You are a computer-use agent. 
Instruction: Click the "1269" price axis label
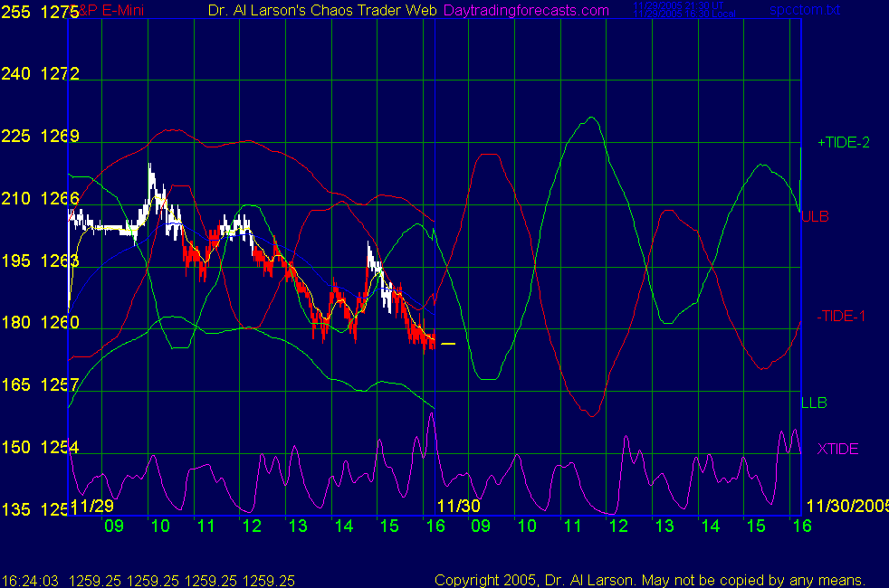(x=60, y=136)
